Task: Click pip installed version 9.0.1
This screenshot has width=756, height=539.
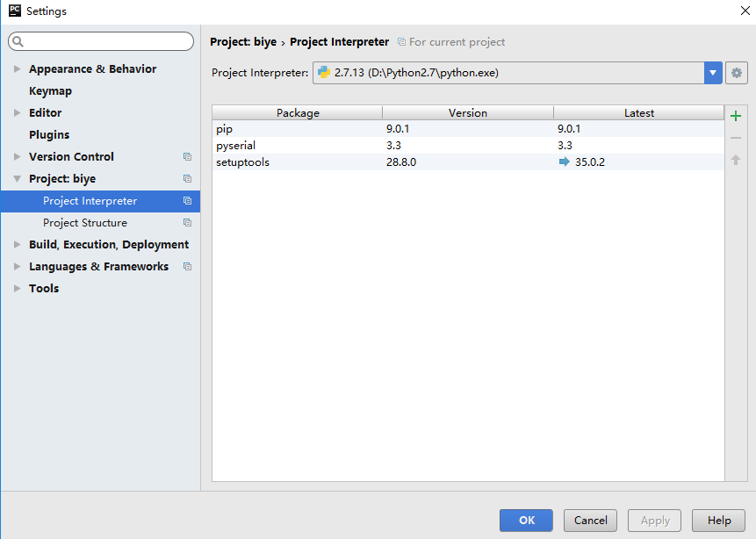Action: [x=398, y=129]
